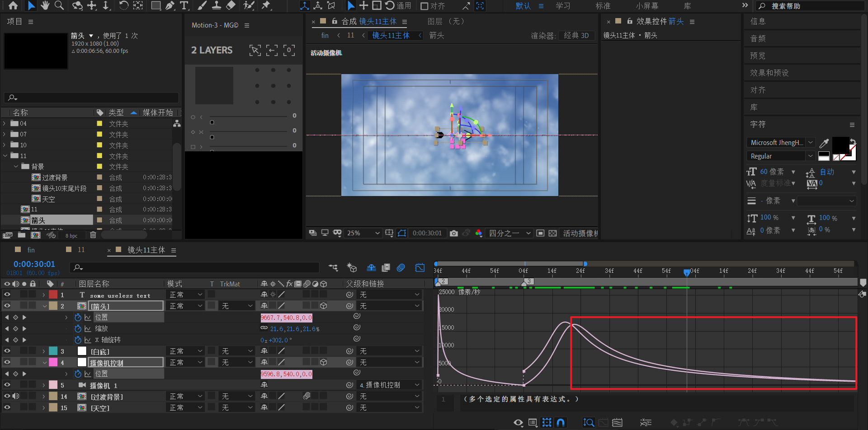The image size is (868, 430).
Task: Open the composition mini-flowchart icon
Action: pos(333,267)
